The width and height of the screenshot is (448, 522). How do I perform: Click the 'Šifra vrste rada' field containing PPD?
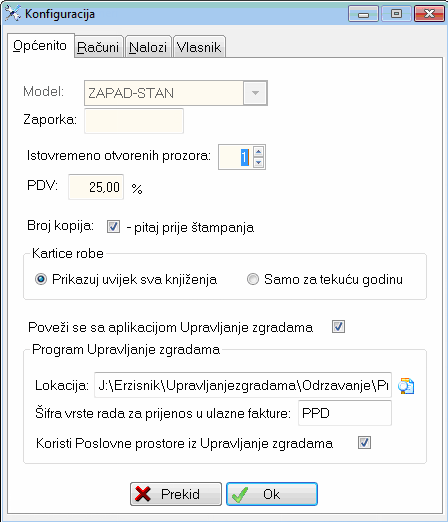(x=345, y=413)
